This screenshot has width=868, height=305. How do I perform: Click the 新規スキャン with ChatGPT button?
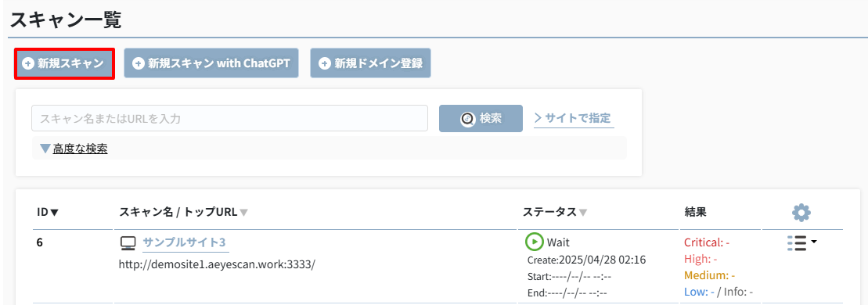point(211,63)
